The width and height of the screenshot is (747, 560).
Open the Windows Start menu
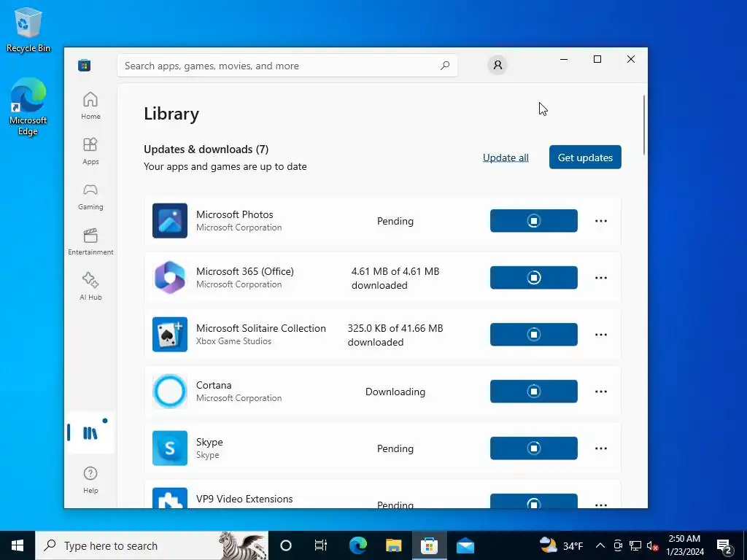tap(18, 545)
